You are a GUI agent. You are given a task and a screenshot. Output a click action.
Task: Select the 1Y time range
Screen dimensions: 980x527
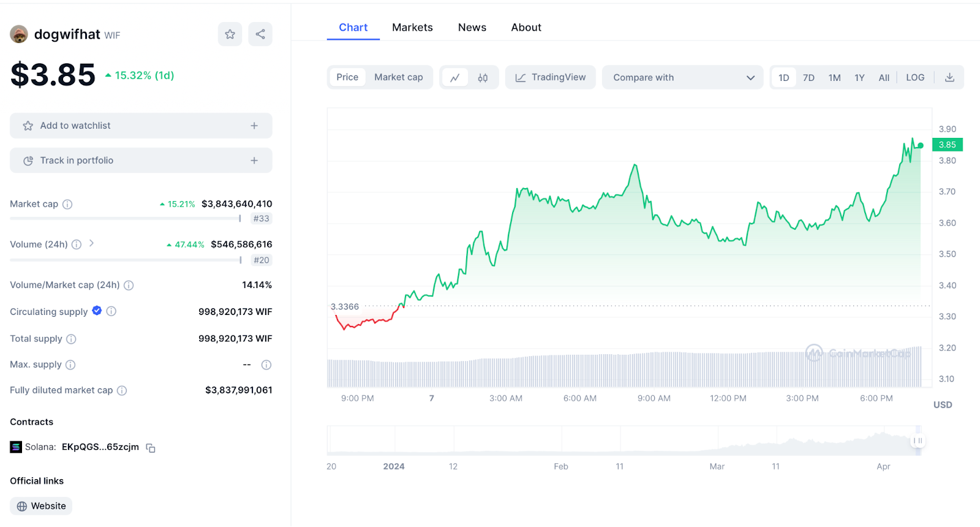(x=859, y=77)
